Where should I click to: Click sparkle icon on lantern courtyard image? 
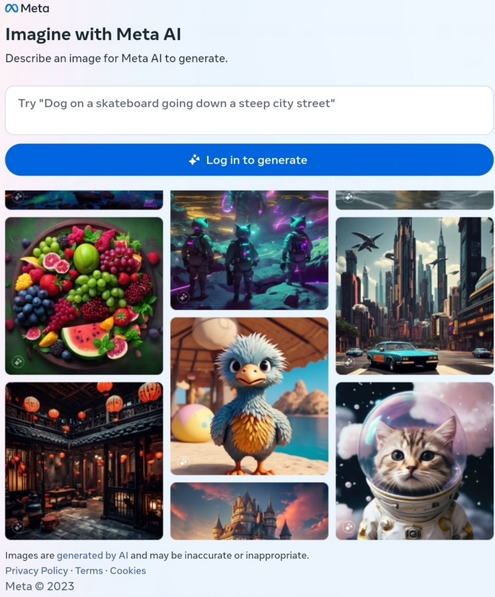coord(18,527)
